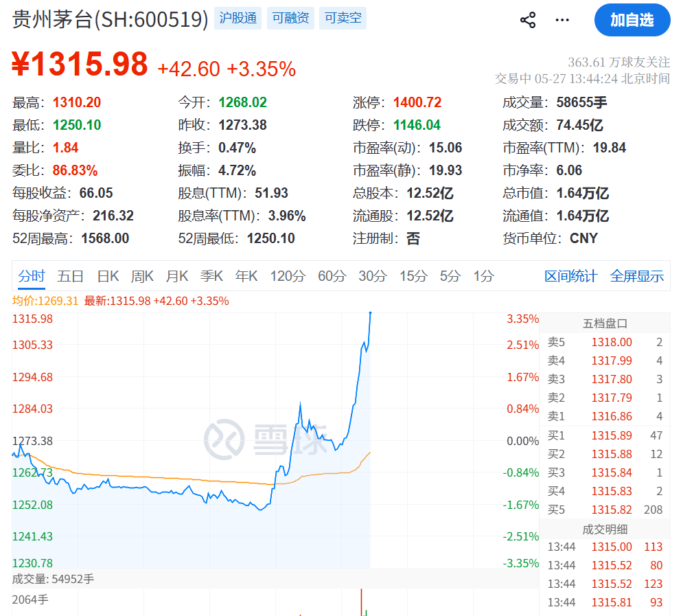Click the 沪股通 tag
The image size is (694, 616).
click(238, 18)
